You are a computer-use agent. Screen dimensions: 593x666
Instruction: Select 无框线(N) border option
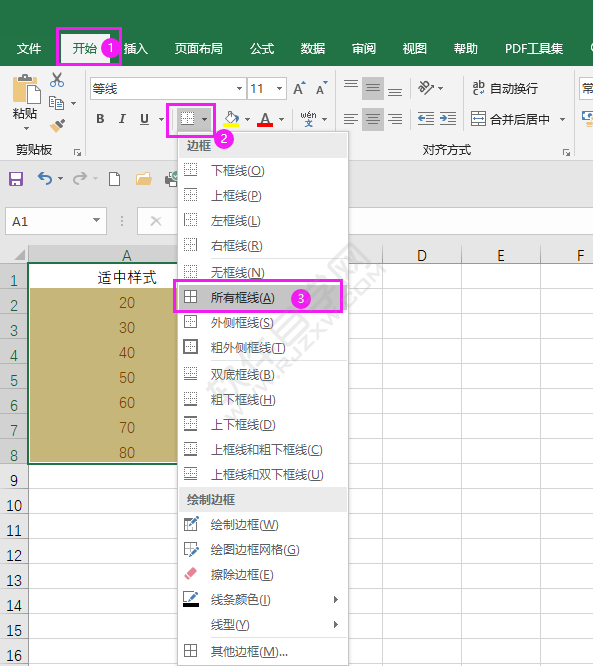(263, 272)
